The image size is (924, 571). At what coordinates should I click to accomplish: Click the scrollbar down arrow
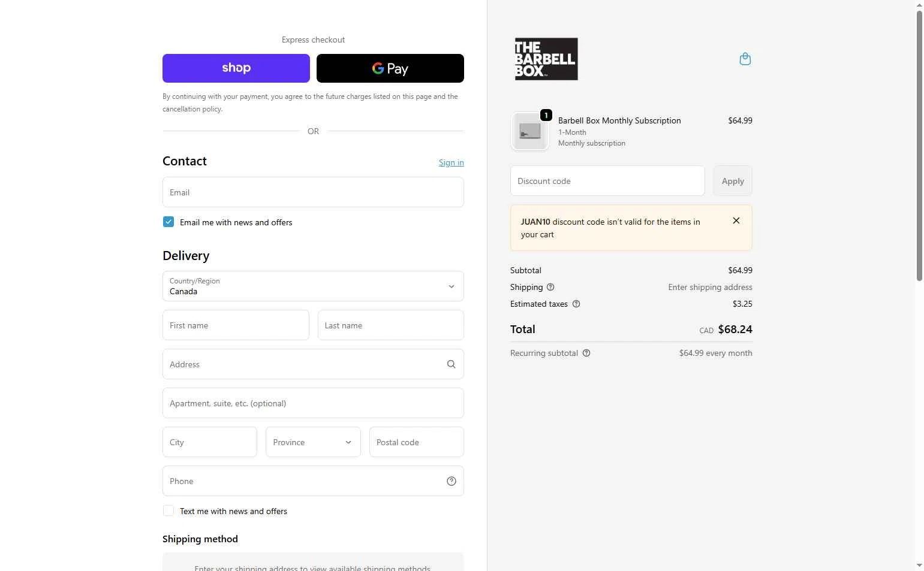pyautogui.click(x=919, y=565)
